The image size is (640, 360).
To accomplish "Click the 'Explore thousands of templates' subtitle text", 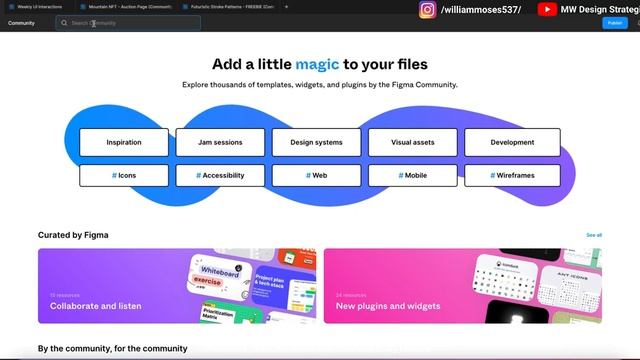I will click(x=320, y=85).
